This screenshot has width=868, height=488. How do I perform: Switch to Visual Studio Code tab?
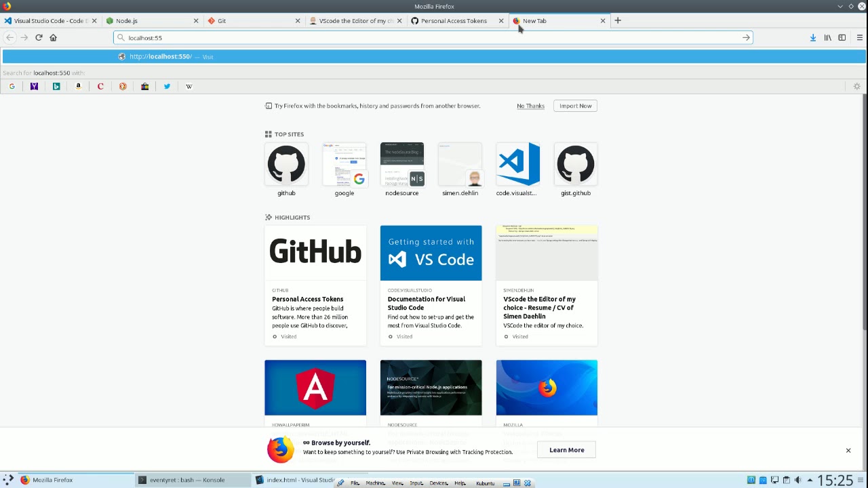click(x=51, y=20)
